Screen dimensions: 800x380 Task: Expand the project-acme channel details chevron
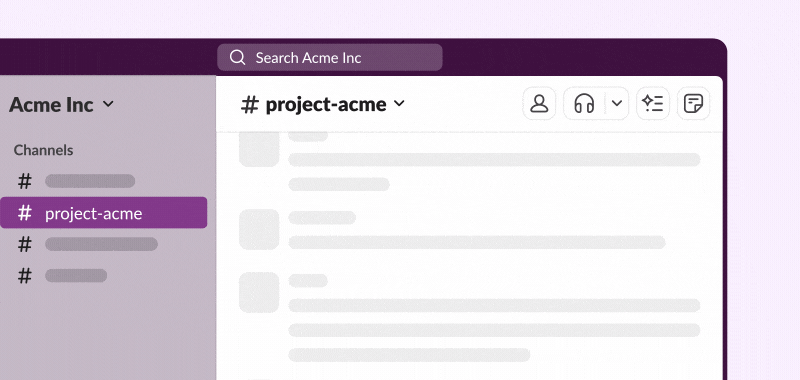pos(399,104)
